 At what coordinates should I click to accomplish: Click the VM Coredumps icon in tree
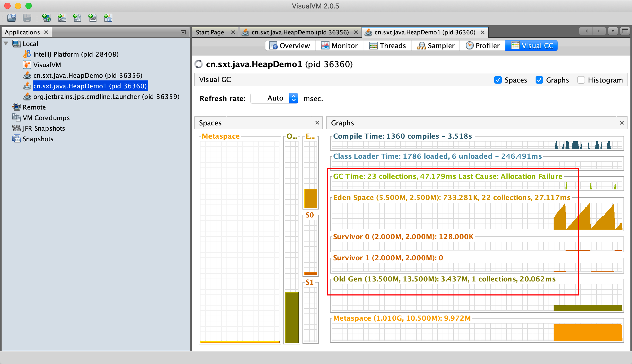pyautogui.click(x=16, y=117)
